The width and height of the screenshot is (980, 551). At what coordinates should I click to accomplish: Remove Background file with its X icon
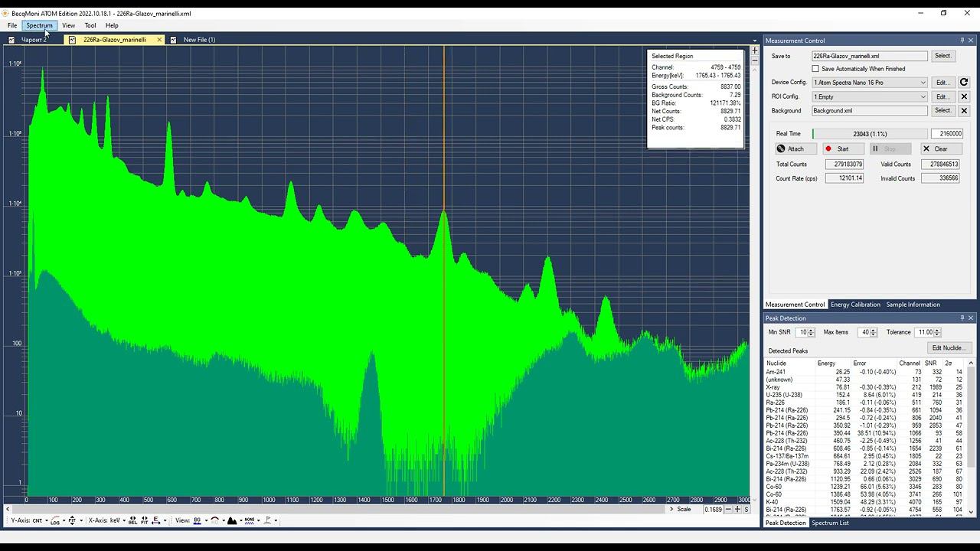point(964,110)
